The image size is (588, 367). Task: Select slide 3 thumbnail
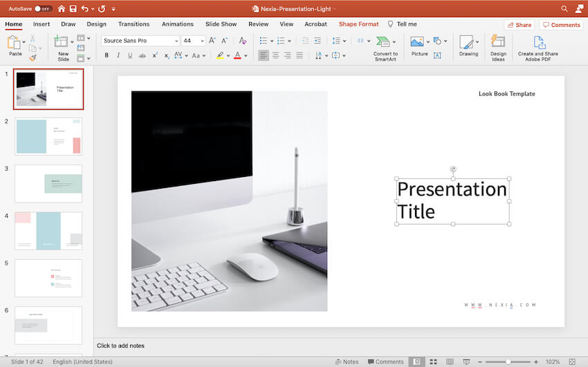pos(48,183)
